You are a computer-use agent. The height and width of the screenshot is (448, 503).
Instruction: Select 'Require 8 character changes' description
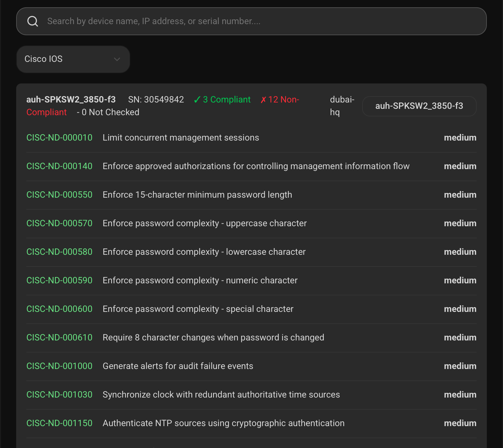213,338
